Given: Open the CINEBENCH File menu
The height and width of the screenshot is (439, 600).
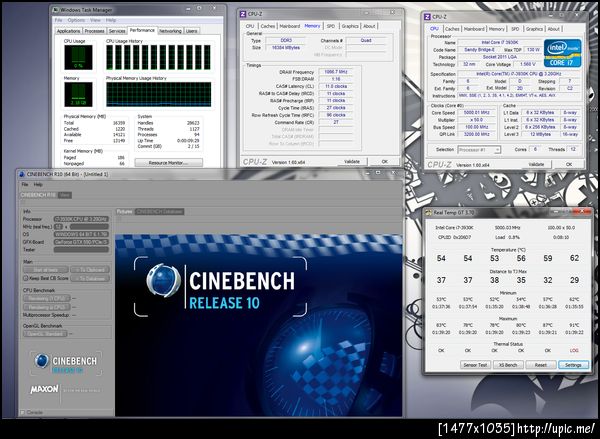Looking at the screenshot, I should (x=25, y=184).
